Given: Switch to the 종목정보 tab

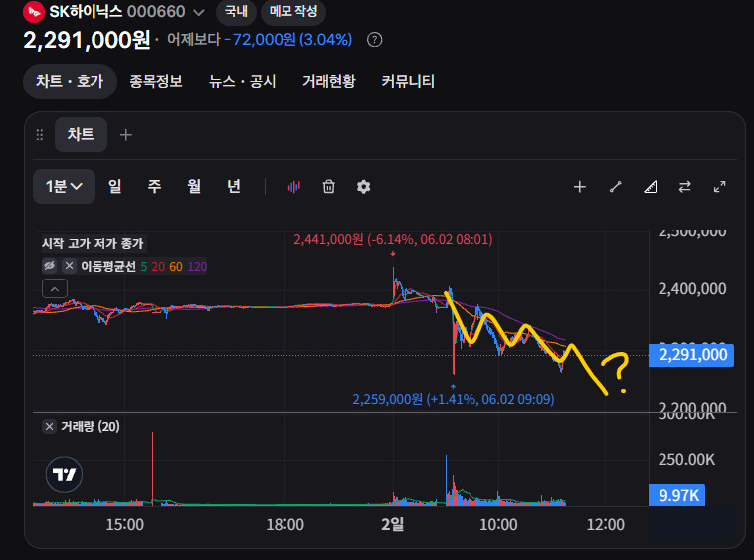Looking at the screenshot, I should tap(156, 81).
